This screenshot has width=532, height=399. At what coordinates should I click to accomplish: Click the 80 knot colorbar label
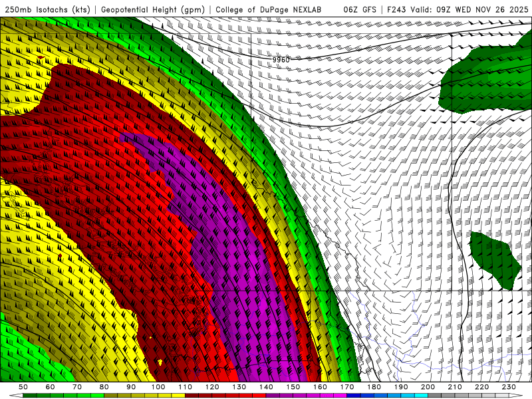click(104, 387)
